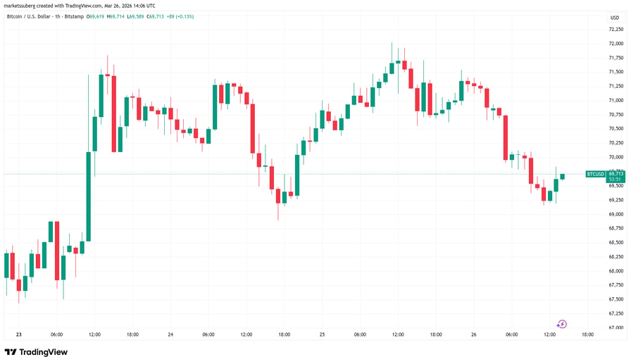Image resolution: width=631 pixels, height=364 pixels.
Task: Click the +89 (+0.13%) change value
Action: [x=180, y=16]
